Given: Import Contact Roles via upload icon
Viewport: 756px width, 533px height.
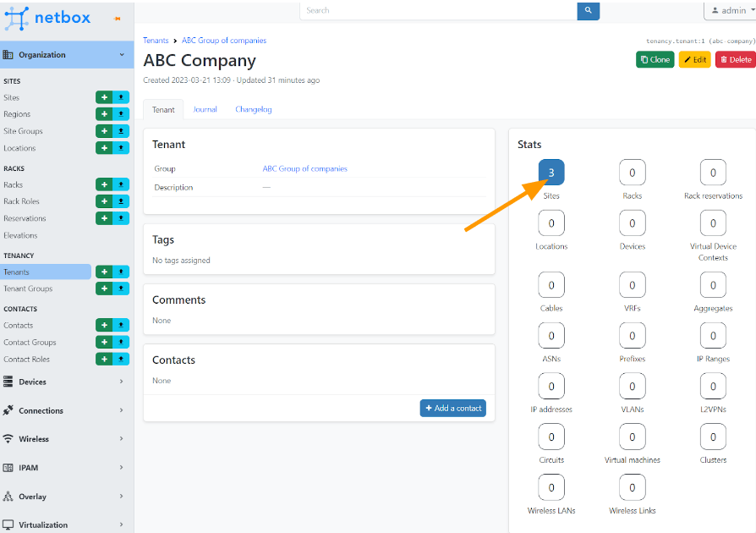Looking at the screenshot, I should coord(121,360).
